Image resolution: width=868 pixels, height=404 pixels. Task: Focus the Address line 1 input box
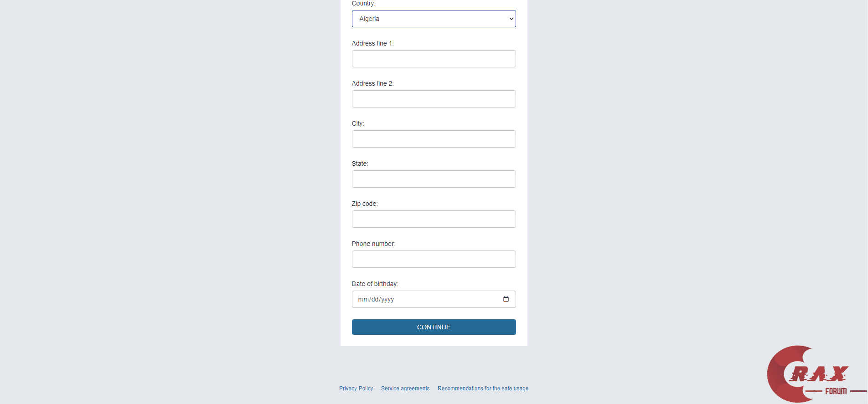tap(434, 59)
